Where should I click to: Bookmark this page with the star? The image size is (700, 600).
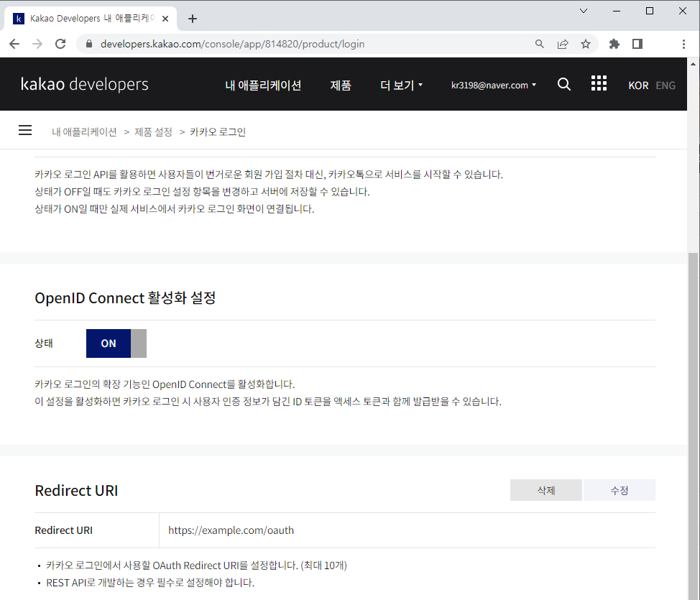[x=586, y=44]
